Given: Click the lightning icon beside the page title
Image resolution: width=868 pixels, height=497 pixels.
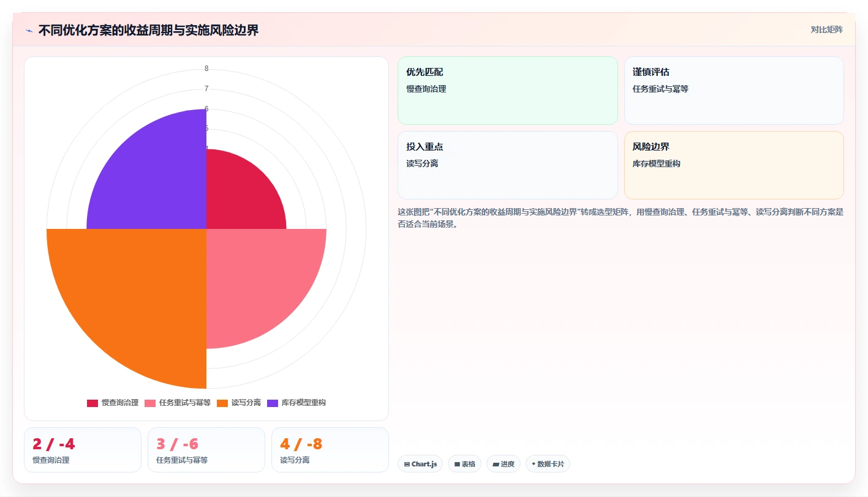Looking at the screenshot, I should pyautogui.click(x=29, y=31).
